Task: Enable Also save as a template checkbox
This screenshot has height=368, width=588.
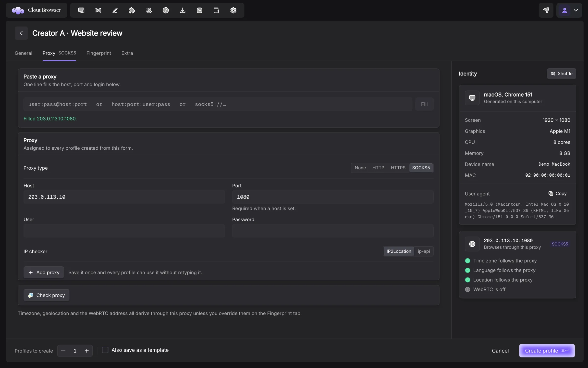Action: 105,350
